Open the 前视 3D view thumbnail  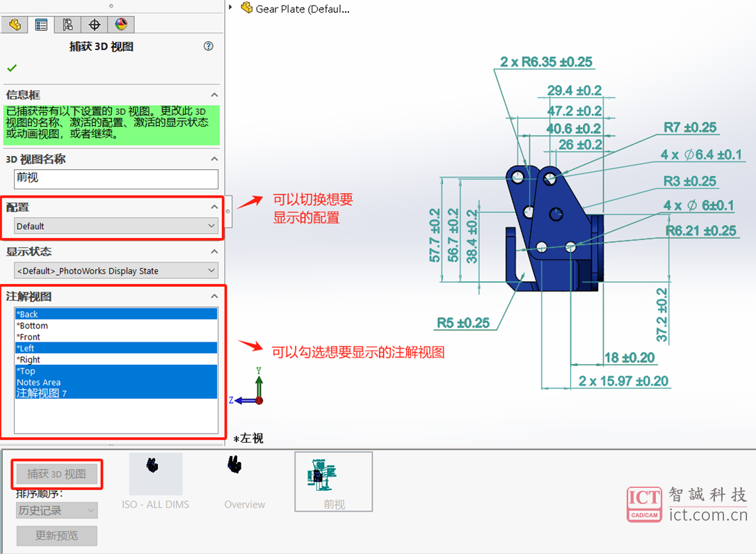(334, 482)
